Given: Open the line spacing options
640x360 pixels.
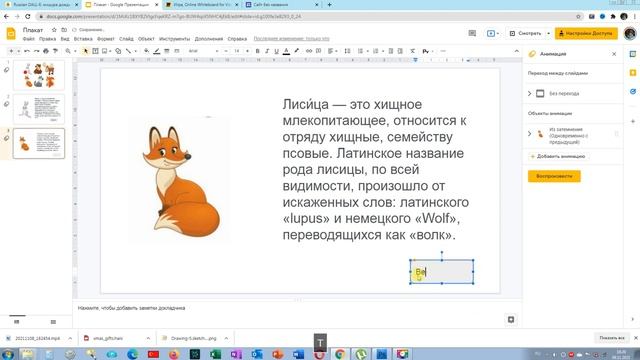Looking at the screenshot, I should coord(347,51).
